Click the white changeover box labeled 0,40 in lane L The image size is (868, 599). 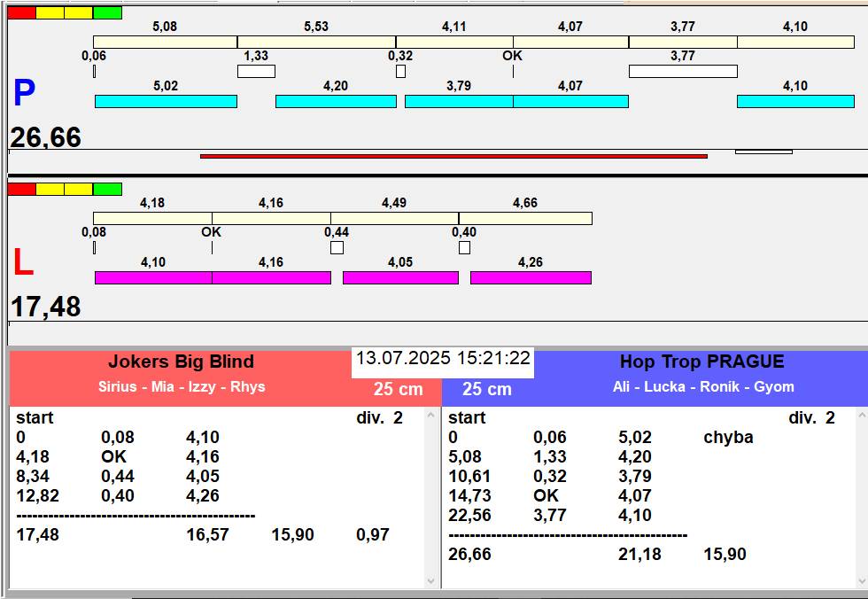point(464,247)
